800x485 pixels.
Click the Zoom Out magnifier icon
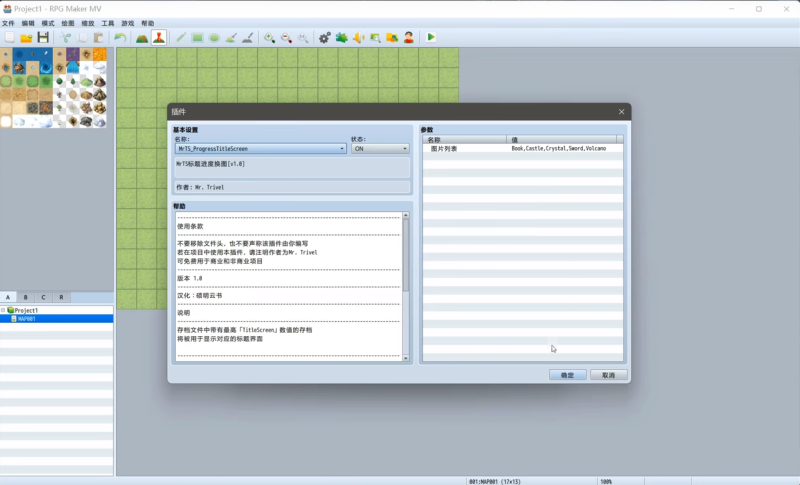point(286,37)
